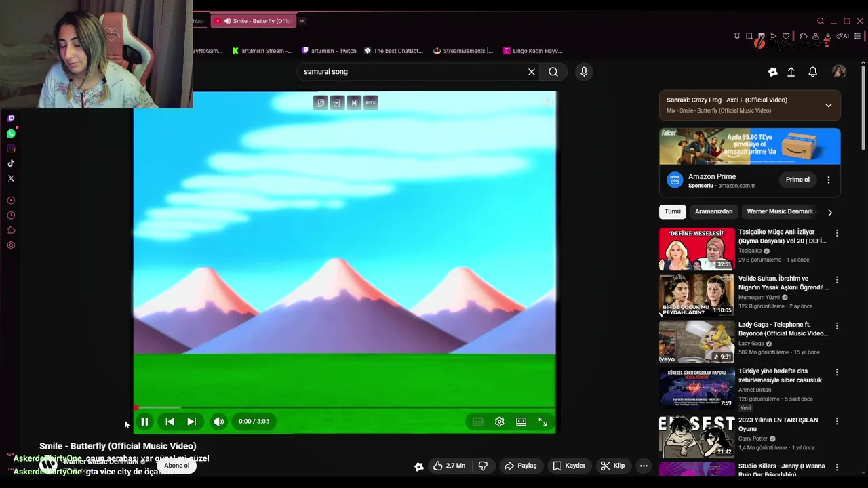Open TikTok from the sidebar
The height and width of the screenshot is (488, 868).
(11, 163)
